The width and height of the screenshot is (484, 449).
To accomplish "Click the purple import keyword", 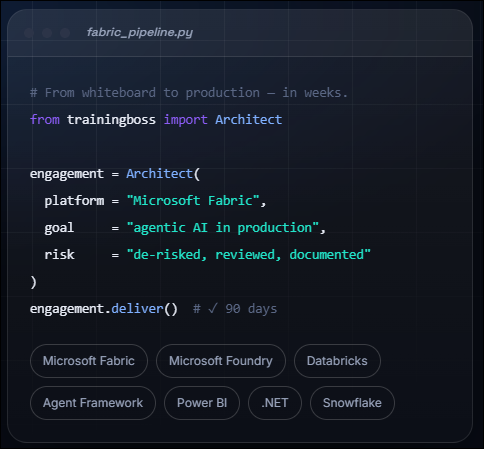I will click(x=185, y=120).
